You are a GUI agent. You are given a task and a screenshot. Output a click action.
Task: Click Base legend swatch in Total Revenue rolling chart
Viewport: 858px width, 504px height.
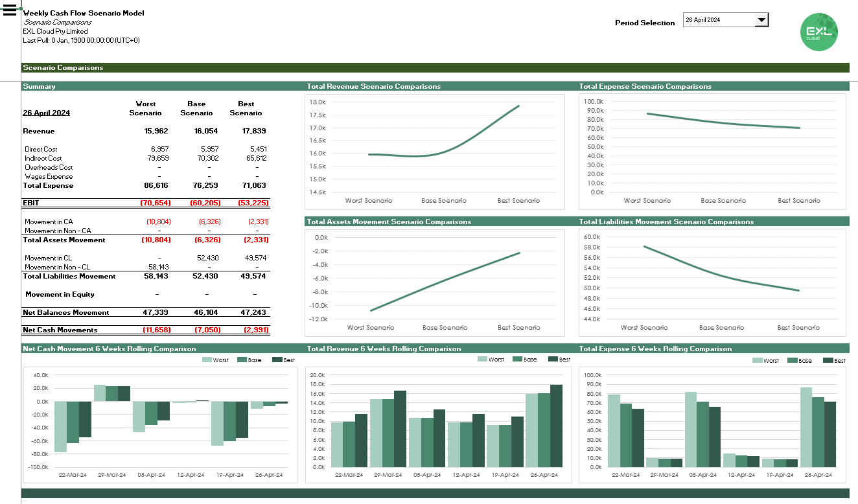(x=517, y=359)
